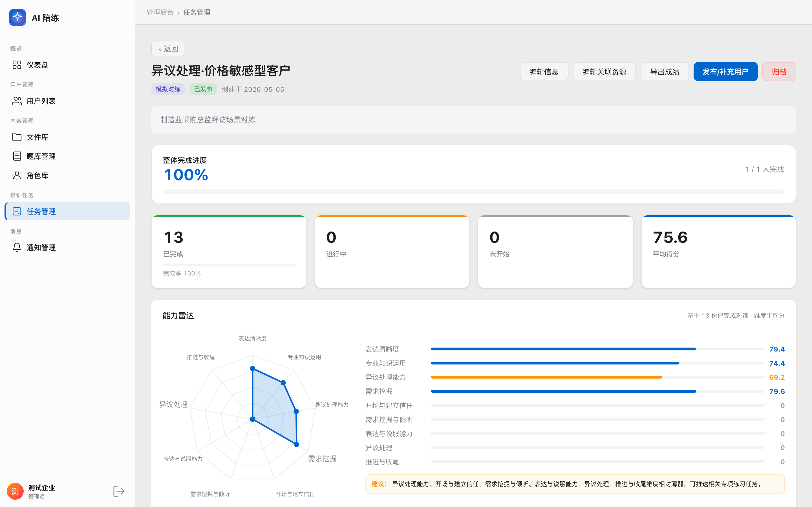Select the 题库管理 document icon
The width and height of the screenshot is (812, 507).
tap(17, 156)
